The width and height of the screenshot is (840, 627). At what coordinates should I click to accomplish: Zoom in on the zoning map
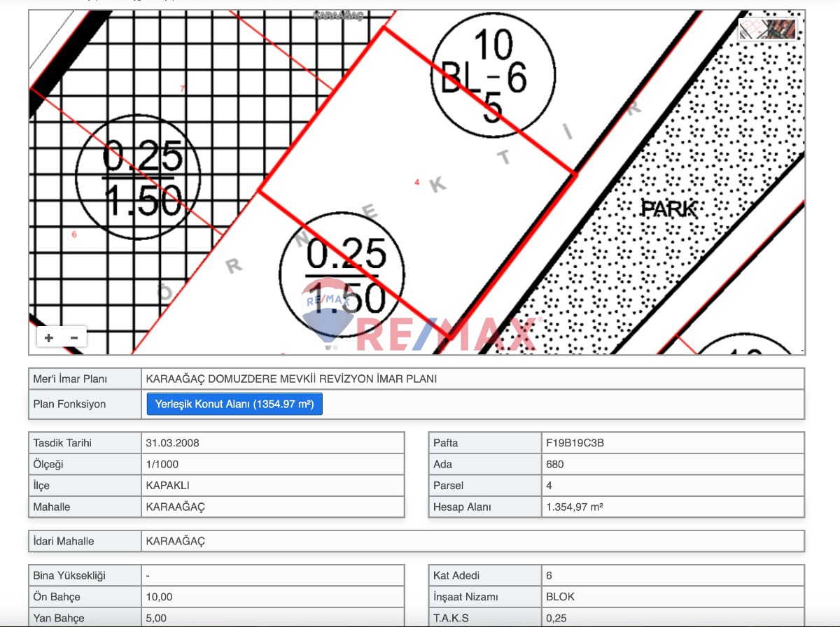point(49,338)
